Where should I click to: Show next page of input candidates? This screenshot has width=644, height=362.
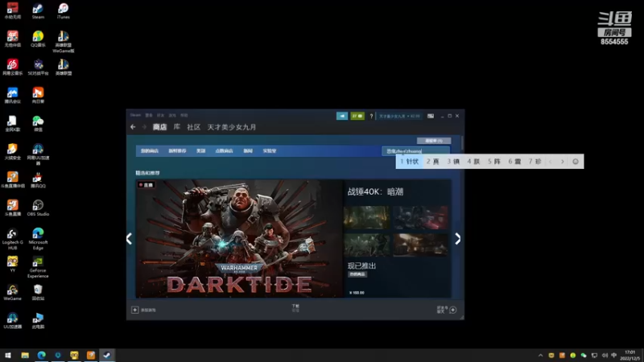click(x=563, y=162)
